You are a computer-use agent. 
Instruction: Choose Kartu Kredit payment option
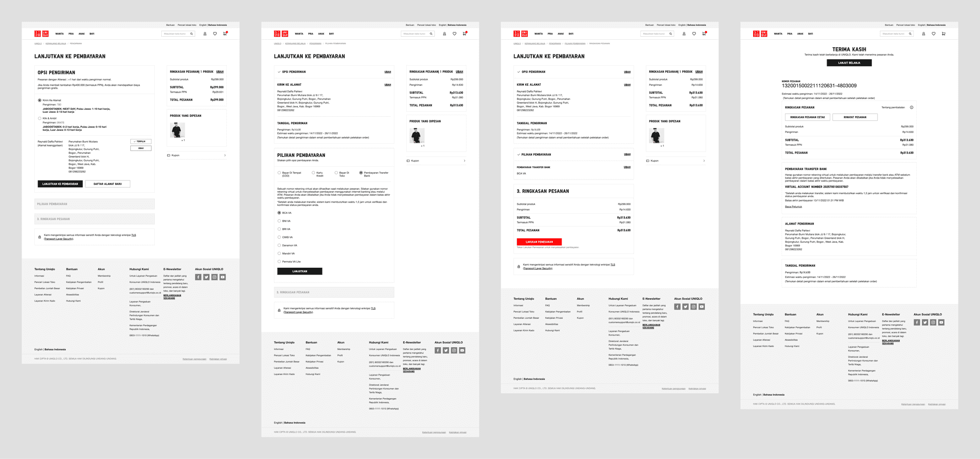click(x=314, y=173)
